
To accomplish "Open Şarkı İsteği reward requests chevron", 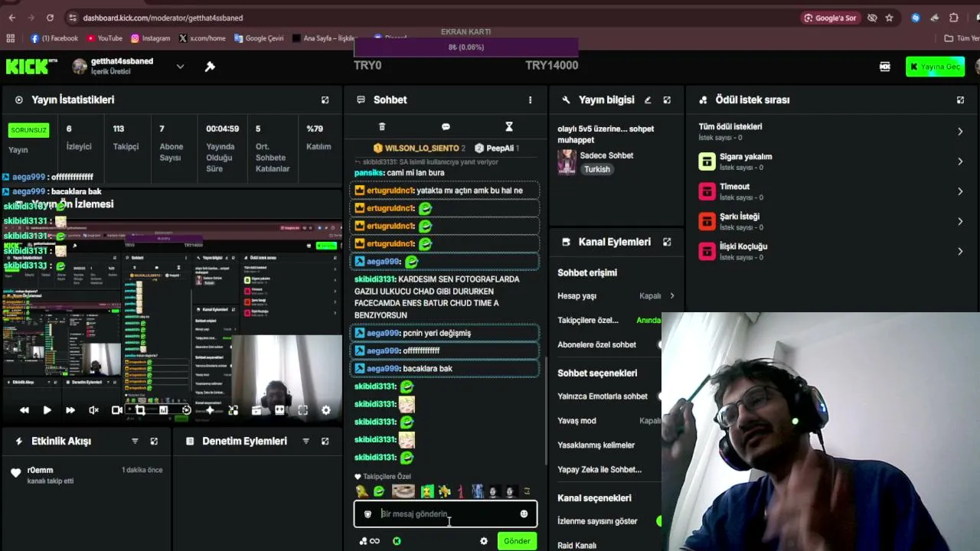I will pos(960,221).
